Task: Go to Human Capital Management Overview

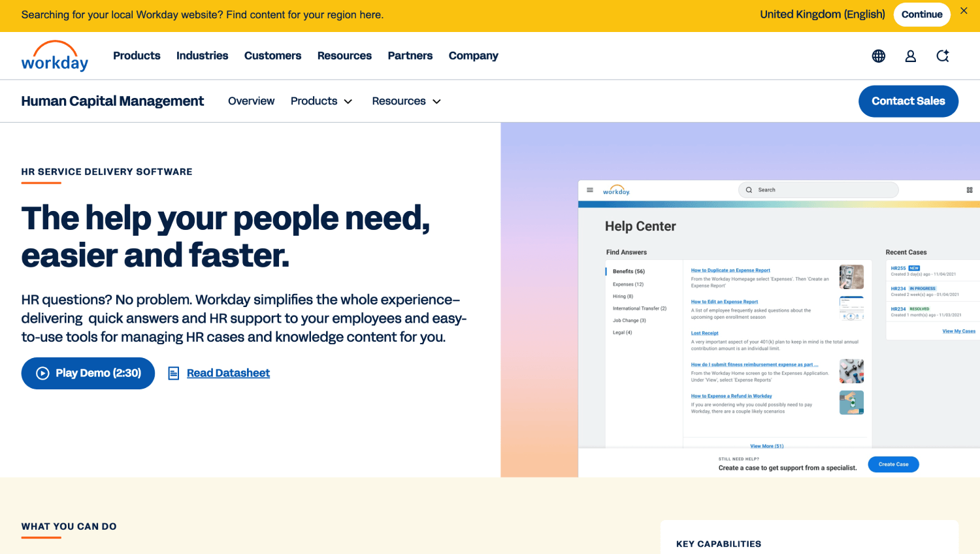Action: (251, 101)
